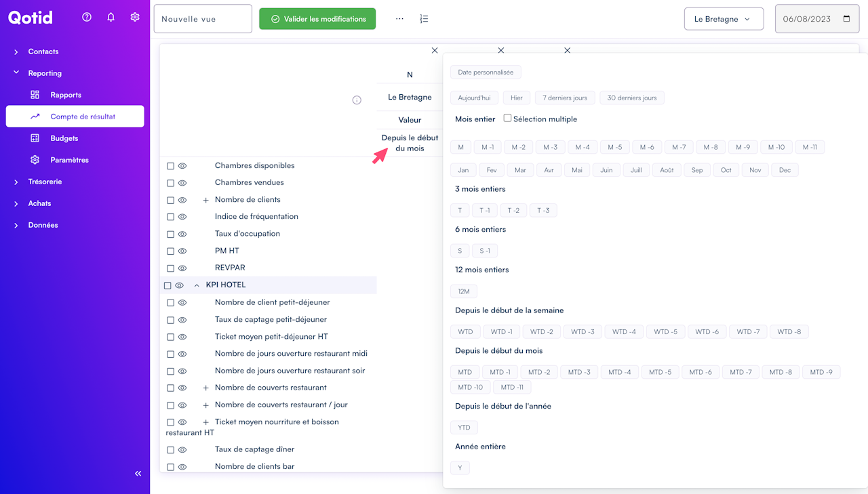Click Valider les modifications button
The height and width of the screenshot is (494, 868).
click(x=317, y=19)
